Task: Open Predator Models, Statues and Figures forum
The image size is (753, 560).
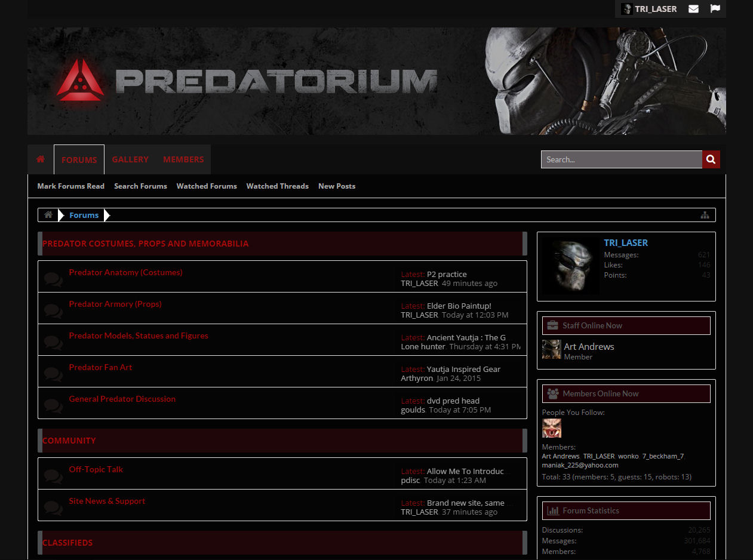Action: click(139, 336)
